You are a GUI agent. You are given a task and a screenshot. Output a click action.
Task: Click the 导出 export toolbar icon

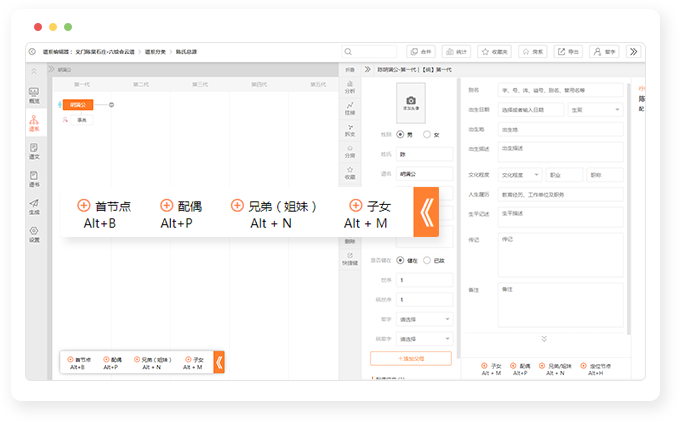567,51
